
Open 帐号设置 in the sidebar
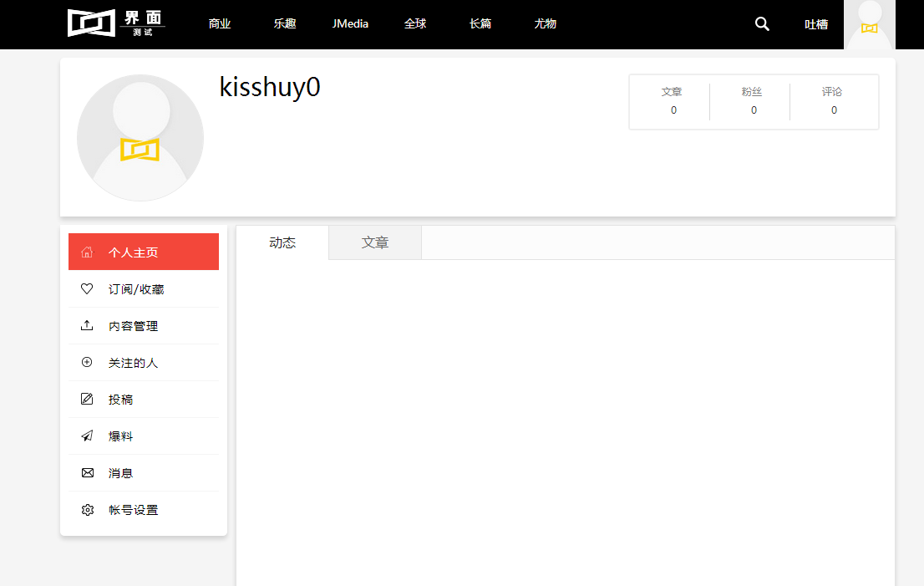coord(144,510)
